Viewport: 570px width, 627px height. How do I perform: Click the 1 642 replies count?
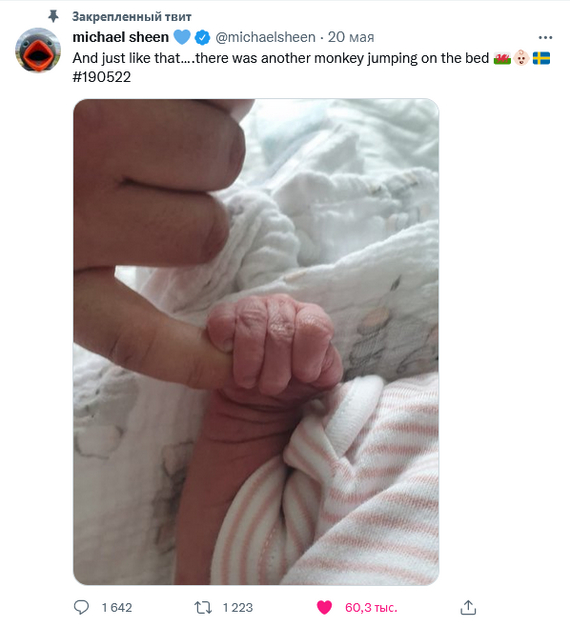117,608
